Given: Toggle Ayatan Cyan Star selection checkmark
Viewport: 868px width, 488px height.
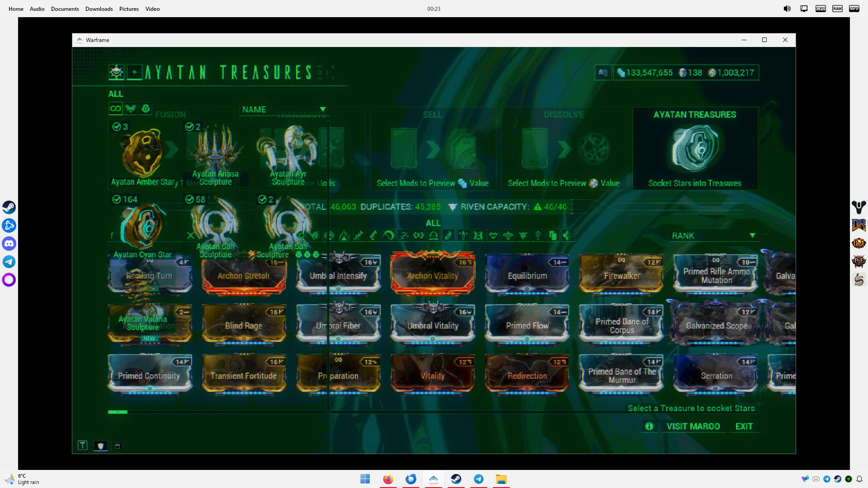Looking at the screenshot, I should point(117,199).
